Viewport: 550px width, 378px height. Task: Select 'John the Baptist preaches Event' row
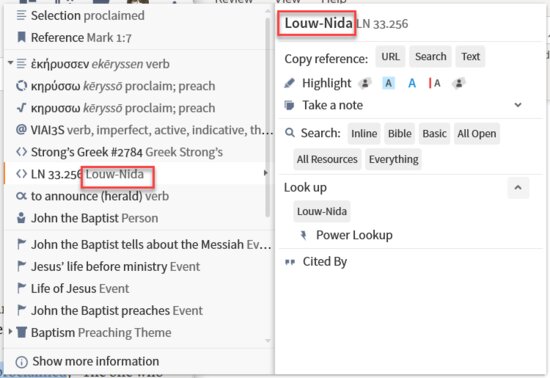tap(139, 311)
